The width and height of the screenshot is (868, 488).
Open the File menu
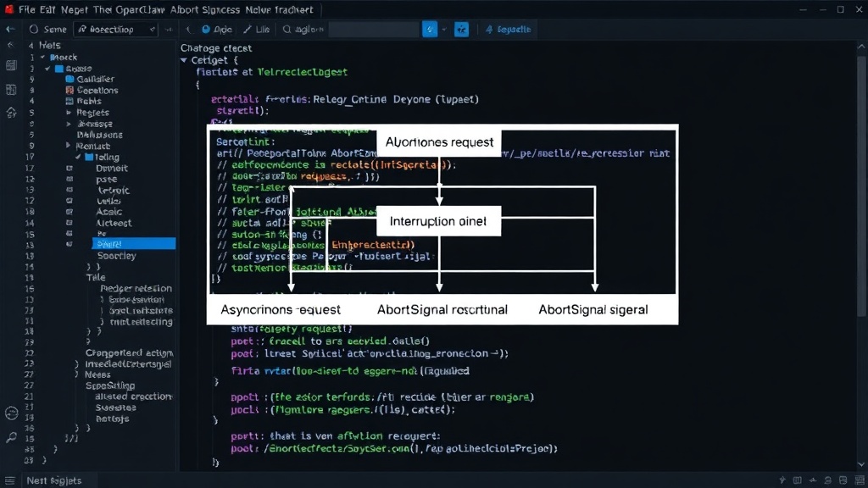click(x=26, y=9)
